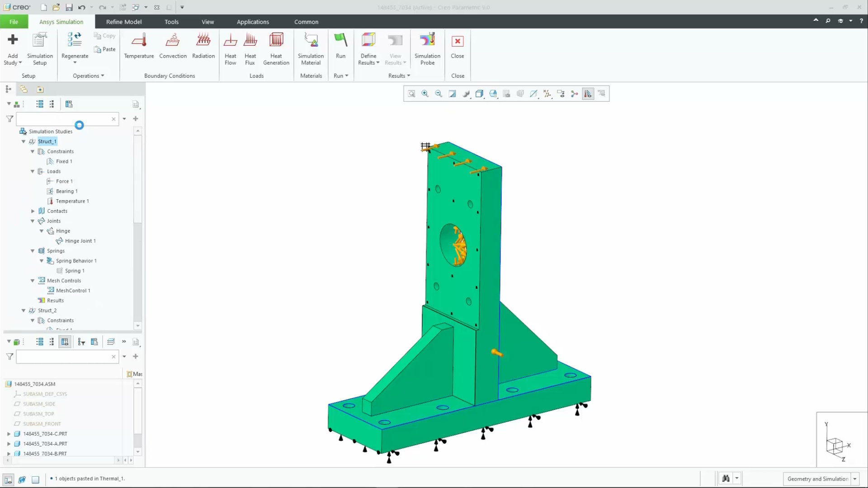Expand the Contacts node
This screenshot has height=488, width=868.
click(33, 211)
